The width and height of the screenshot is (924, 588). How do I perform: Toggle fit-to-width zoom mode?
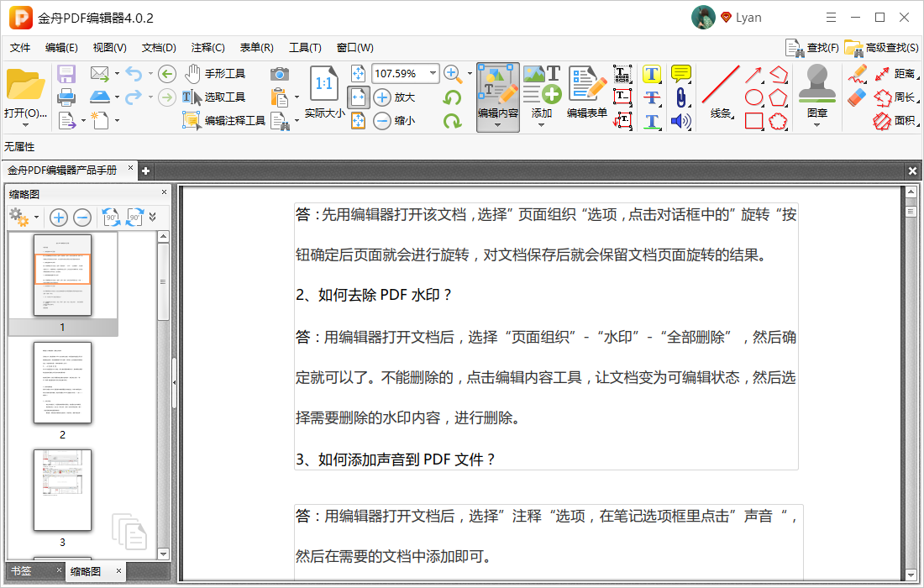(359, 97)
